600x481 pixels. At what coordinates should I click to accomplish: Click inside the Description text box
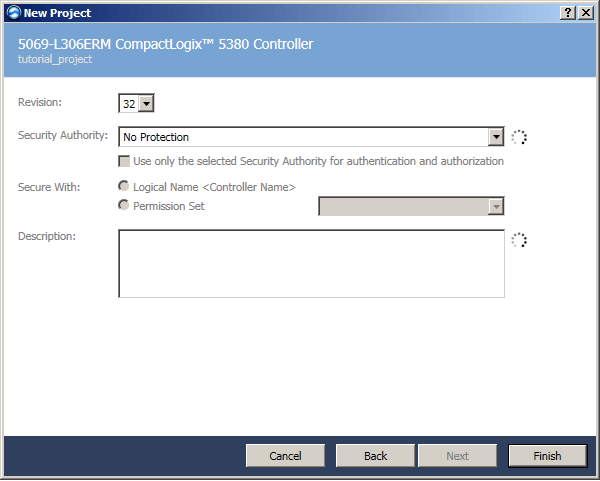(x=311, y=264)
